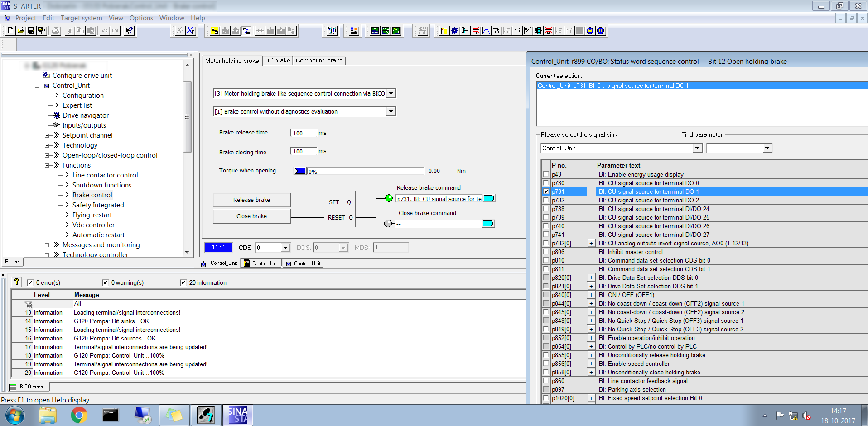This screenshot has height=426, width=868.
Task: Create a new project with toolbar icon
Action: (10, 31)
